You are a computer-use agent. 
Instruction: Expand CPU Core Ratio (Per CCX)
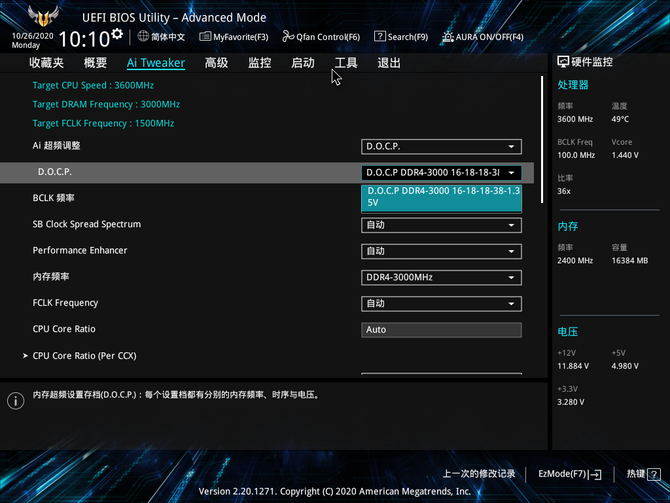click(84, 355)
